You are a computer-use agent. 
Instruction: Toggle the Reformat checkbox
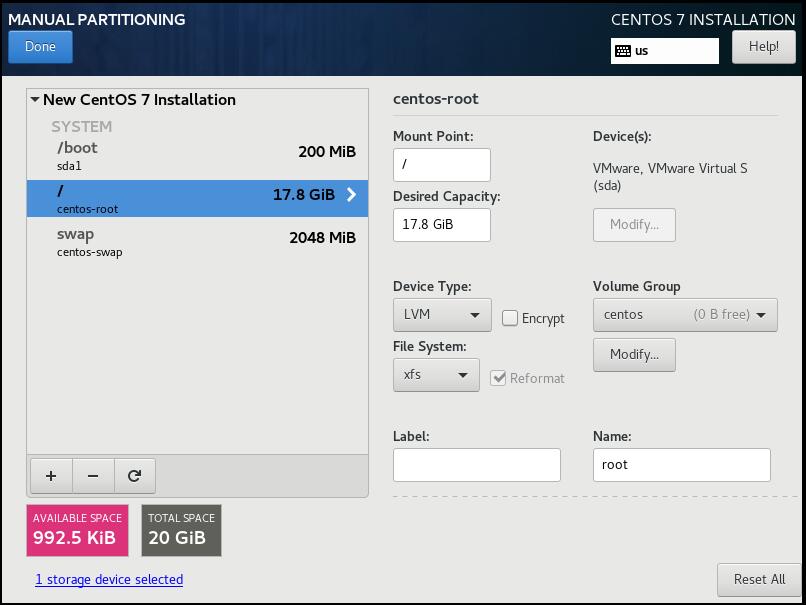[498, 378]
